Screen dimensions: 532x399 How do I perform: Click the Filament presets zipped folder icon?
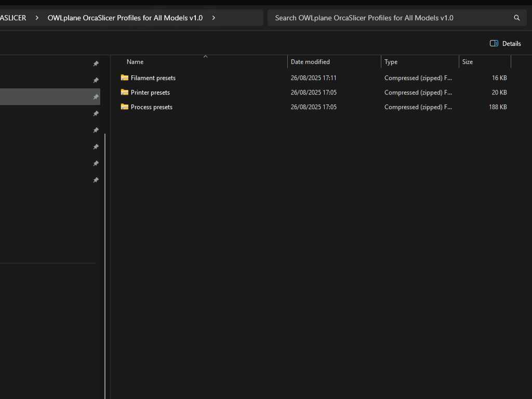[125, 78]
